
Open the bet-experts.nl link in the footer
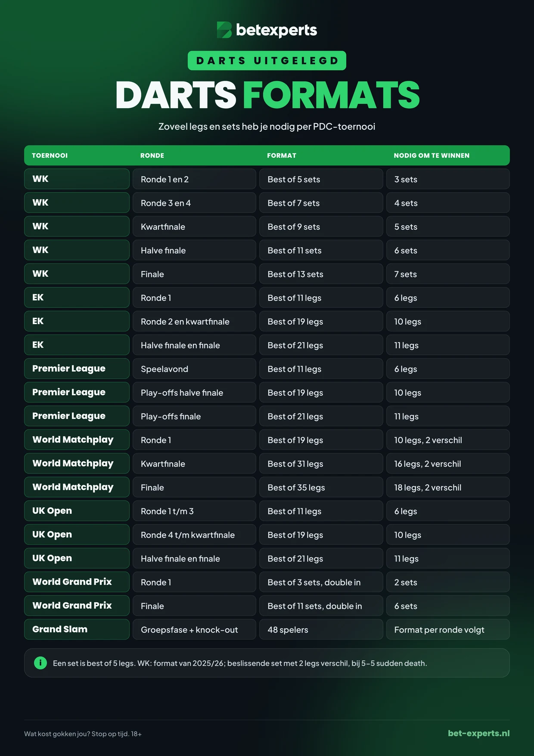(478, 733)
